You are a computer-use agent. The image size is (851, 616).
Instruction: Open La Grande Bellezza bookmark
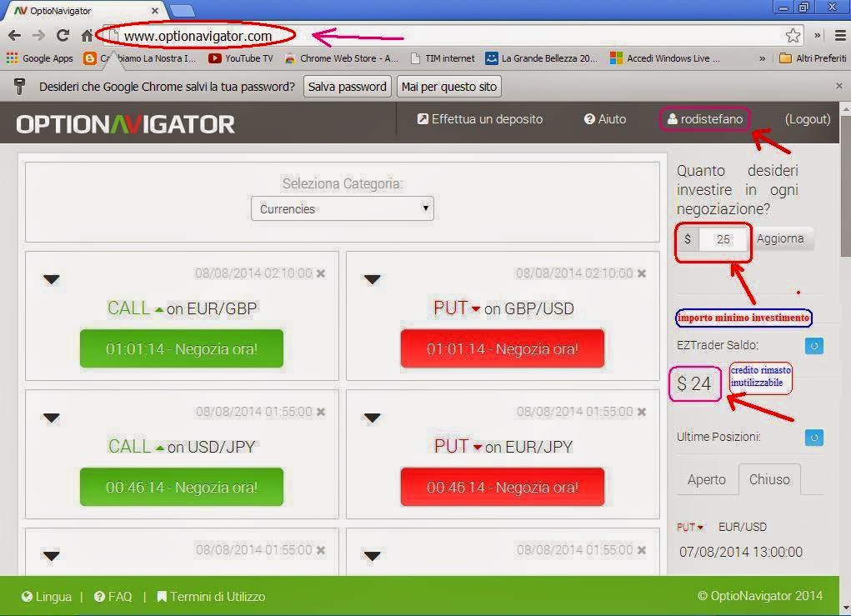(x=541, y=58)
